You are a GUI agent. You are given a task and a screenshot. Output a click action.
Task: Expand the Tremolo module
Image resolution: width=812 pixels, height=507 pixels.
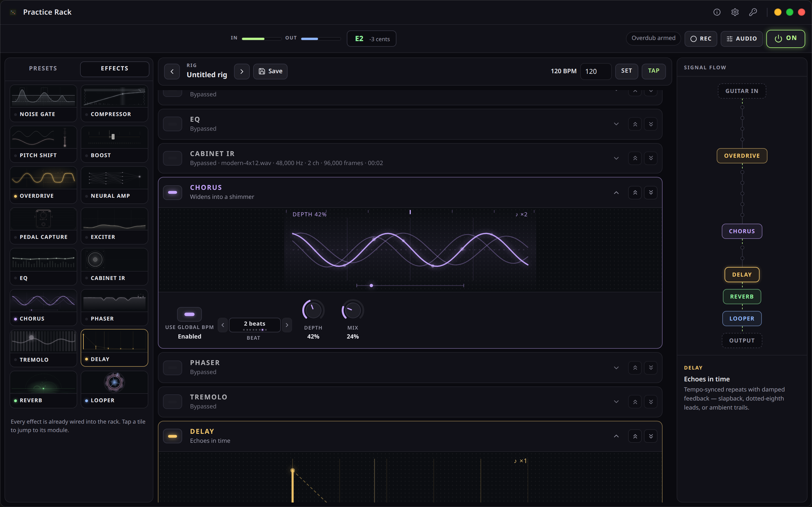(x=616, y=402)
